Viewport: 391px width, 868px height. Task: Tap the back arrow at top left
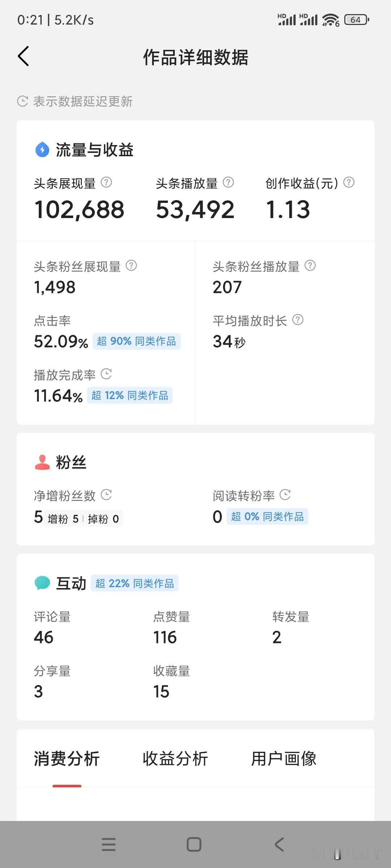[24, 56]
